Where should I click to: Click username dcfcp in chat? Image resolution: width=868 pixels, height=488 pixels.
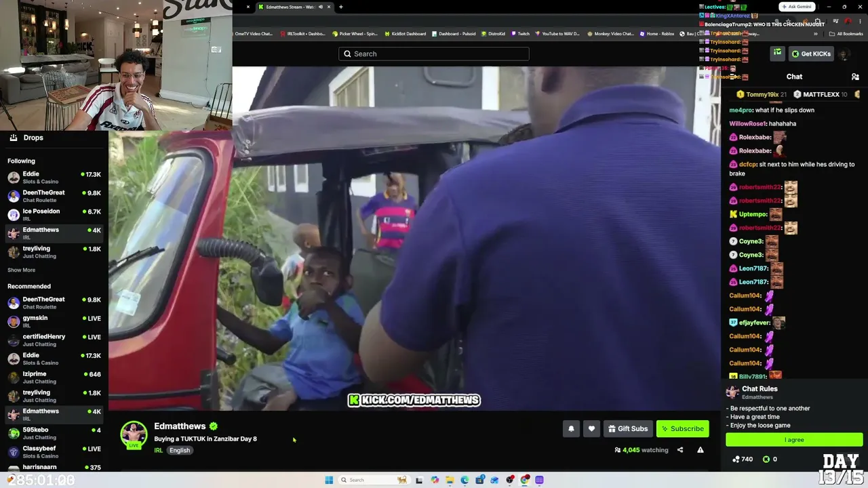(747, 164)
